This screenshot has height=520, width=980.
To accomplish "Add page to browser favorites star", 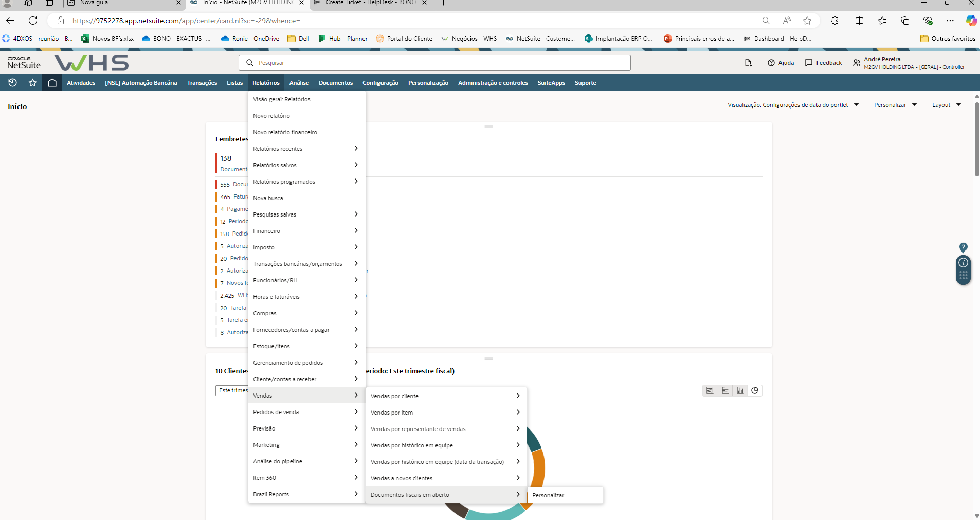I will (807, 21).
